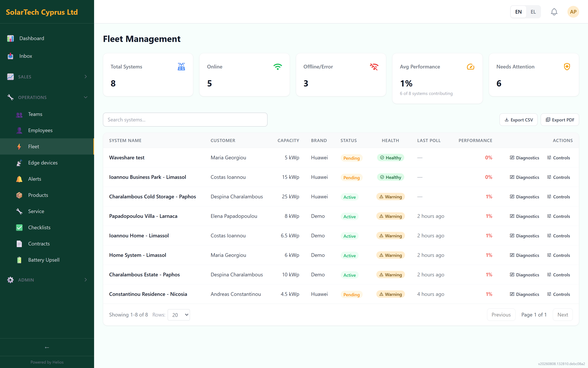Image resolution: width=588 pixels, height=368 pixels.
Task: Expand the SALES sidebar section
Action: [47, 77]
